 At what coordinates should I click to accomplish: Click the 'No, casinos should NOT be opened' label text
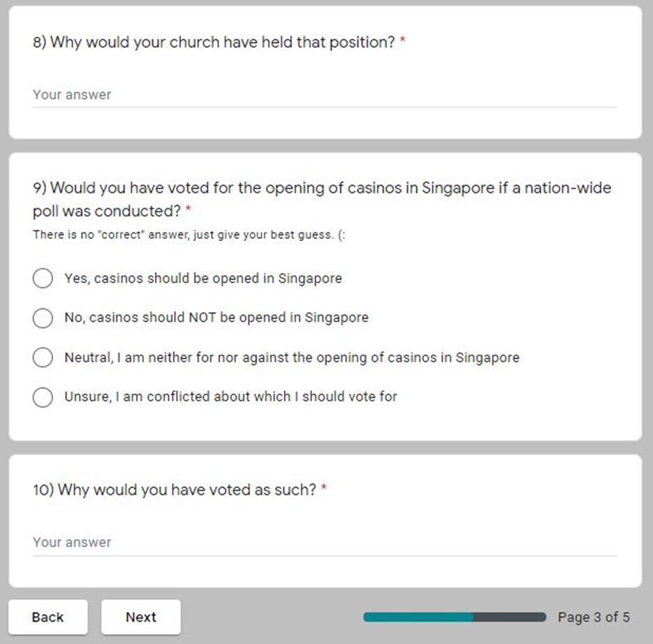tap(216, 318)
